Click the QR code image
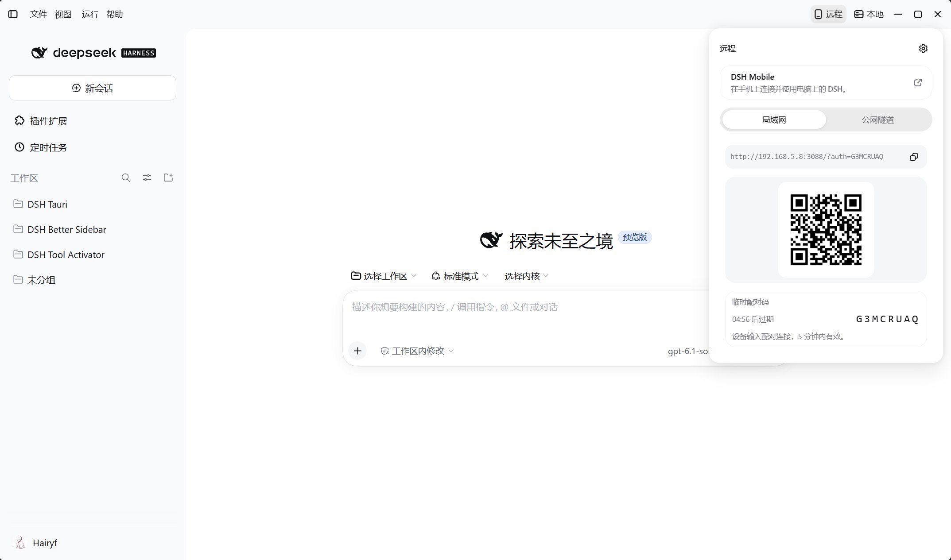The image size is (951, 560). 826,230
